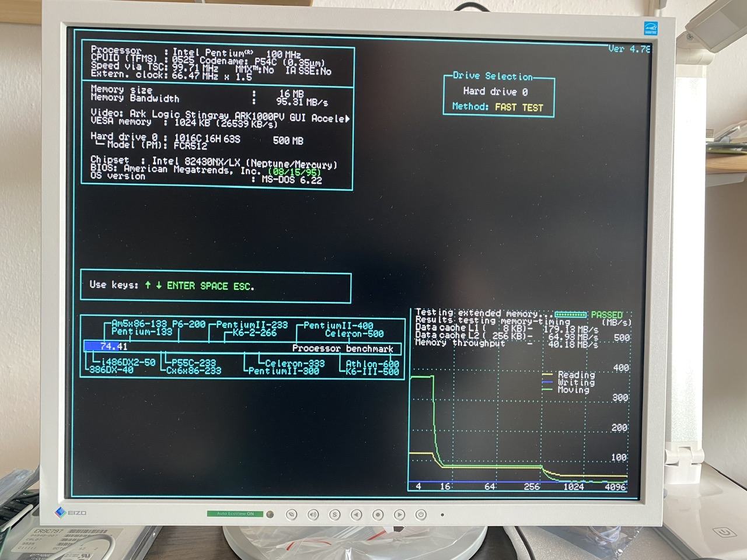The height and width of the screenshot is (560, 747).
Task: Tap the monitor's S signal button
Action: point(334,514)
